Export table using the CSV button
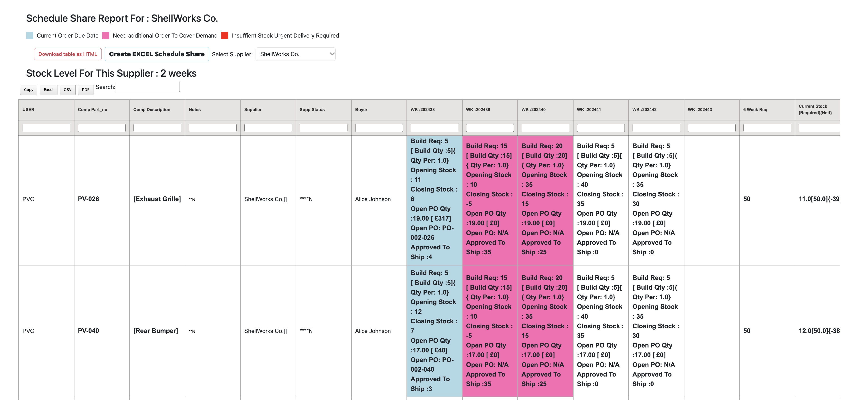The width and height of the screenshot is (868, 400). point(68,90)
